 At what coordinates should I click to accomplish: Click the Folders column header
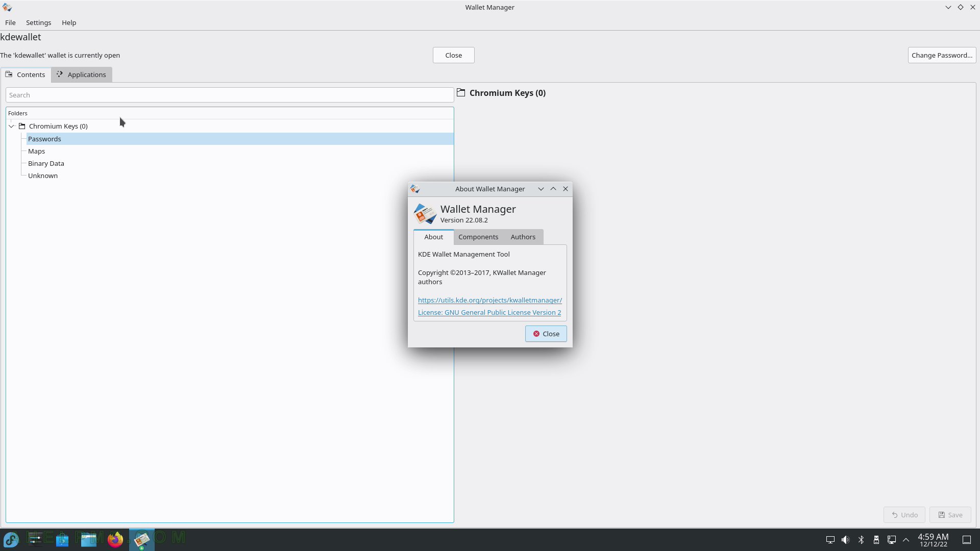click(230, 113)
